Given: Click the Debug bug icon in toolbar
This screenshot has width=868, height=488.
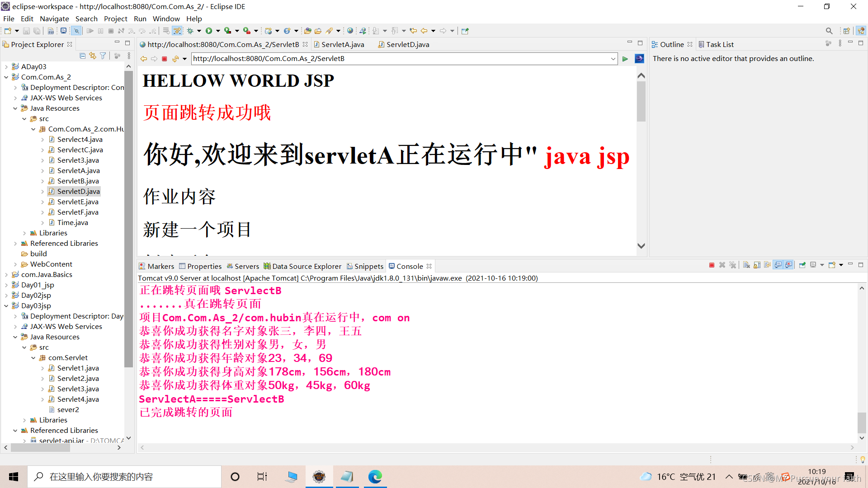Looking at the screenshot, I should click(x=190, y=31).
